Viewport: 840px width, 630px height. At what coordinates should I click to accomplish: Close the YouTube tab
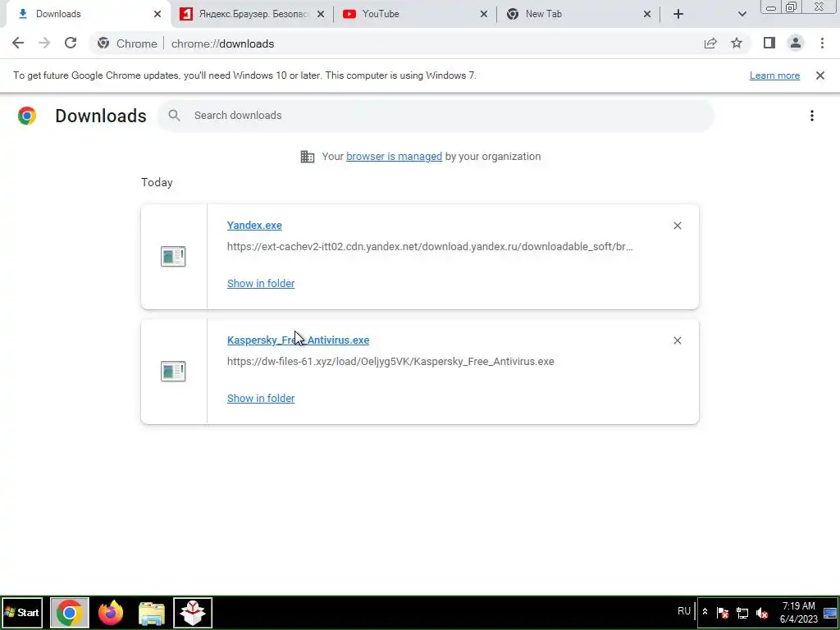tap(484, 14)
